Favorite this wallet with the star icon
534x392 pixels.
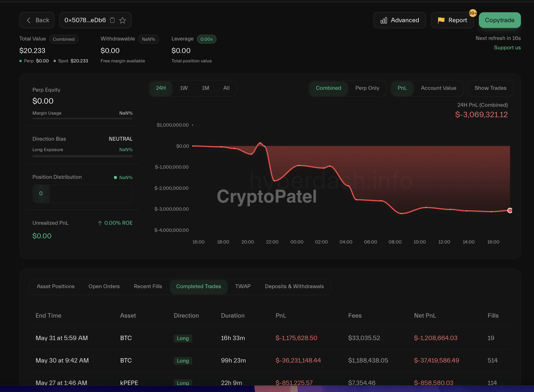123,20
